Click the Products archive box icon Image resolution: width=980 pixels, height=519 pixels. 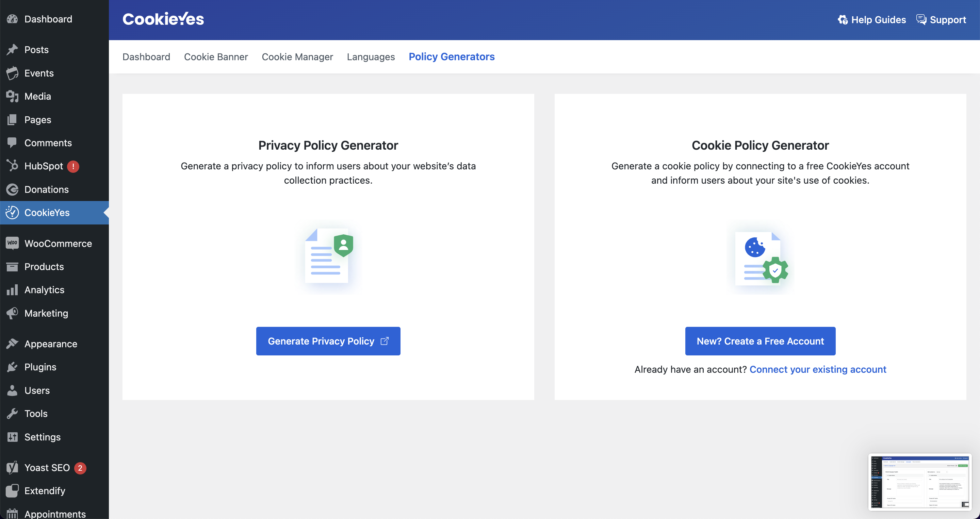12,267
